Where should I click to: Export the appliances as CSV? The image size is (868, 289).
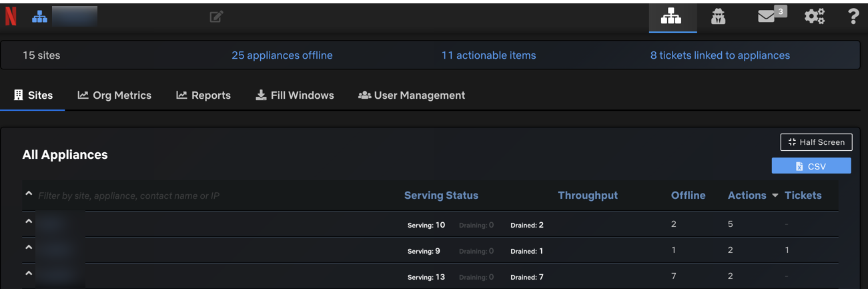[x=811, y=166]
